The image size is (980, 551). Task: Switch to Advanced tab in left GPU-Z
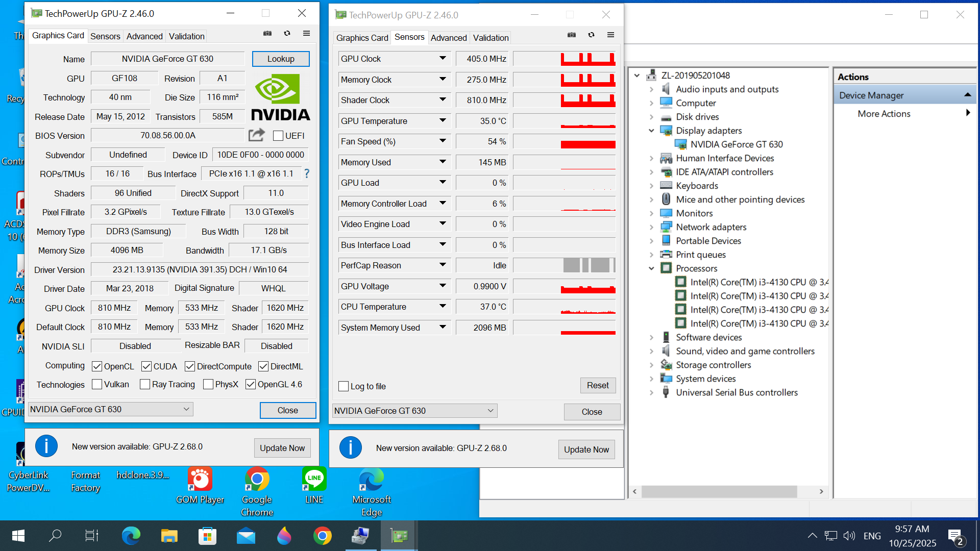(x=144, y=36)
